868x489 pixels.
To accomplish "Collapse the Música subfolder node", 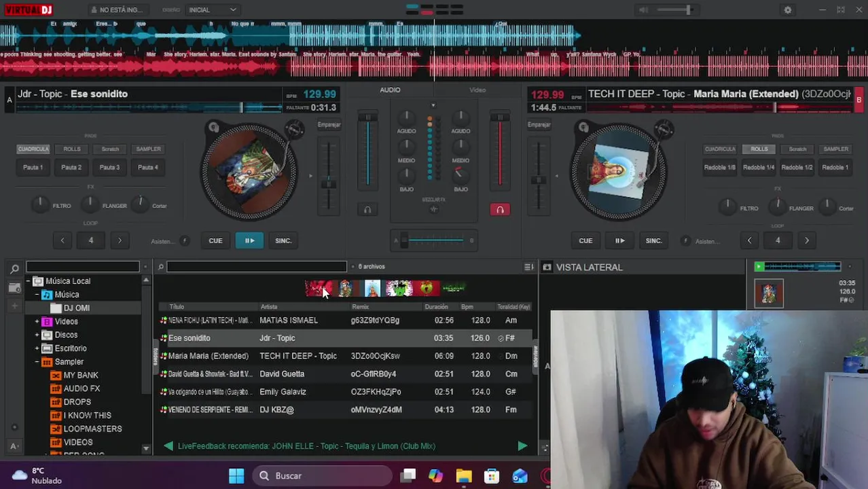I will tap(37, 295).
